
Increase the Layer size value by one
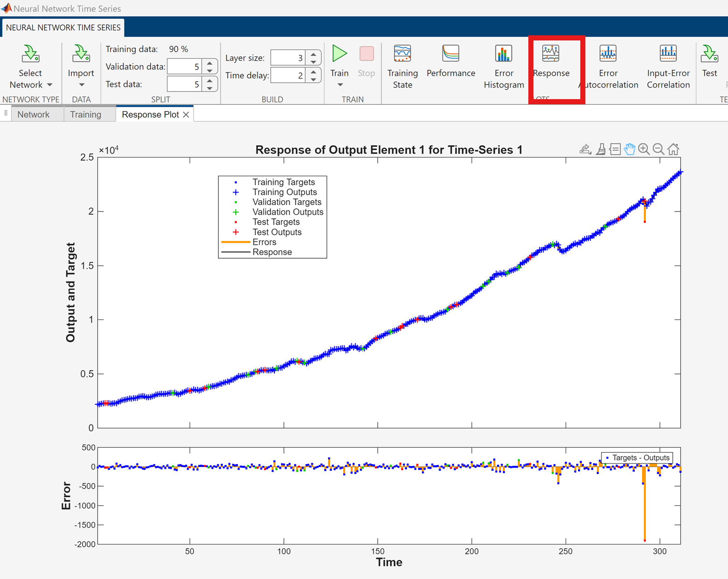tap(314, 54)
